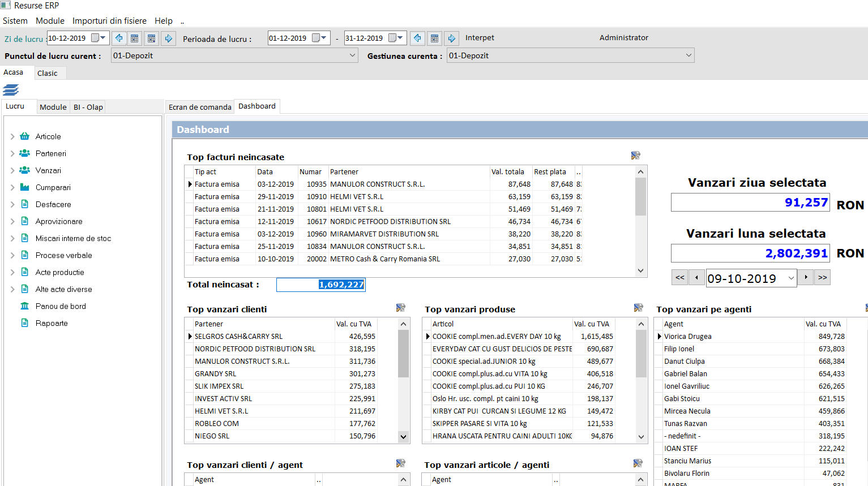
Task: Click the Total neincasat value field
Action: pyautogui.click(x=321, y=285)
